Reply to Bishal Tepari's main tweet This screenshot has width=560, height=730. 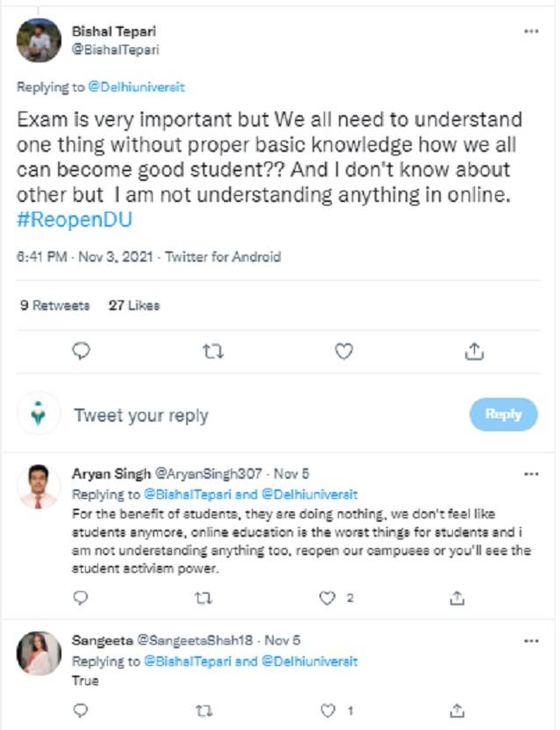coord(82,351)
